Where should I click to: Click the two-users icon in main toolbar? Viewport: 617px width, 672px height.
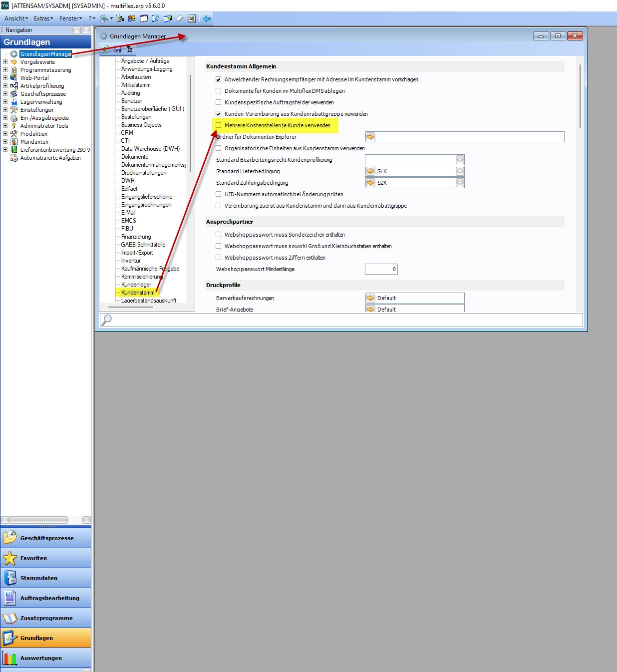(131, 18)
